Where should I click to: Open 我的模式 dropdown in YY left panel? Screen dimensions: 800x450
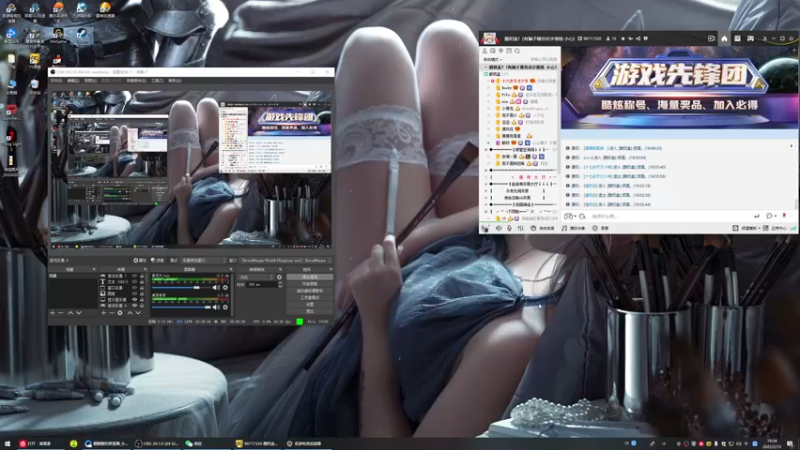click(493, 59)
